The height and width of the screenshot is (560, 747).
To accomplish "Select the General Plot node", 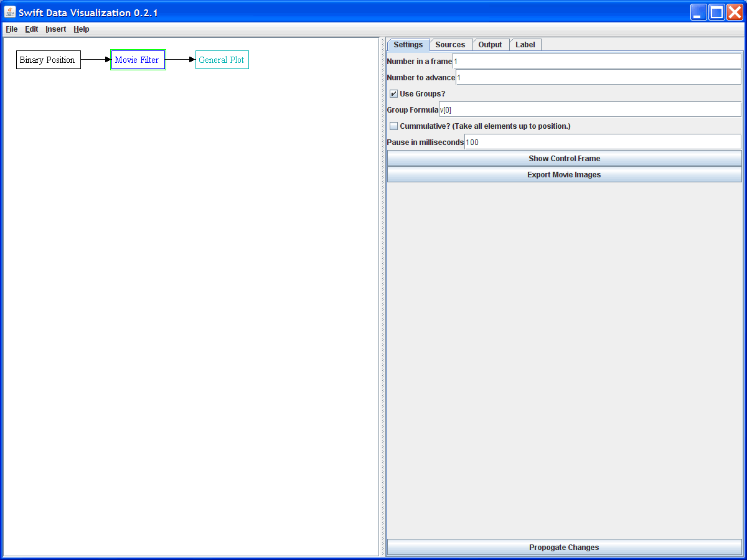I will click(x=222, y=60).
